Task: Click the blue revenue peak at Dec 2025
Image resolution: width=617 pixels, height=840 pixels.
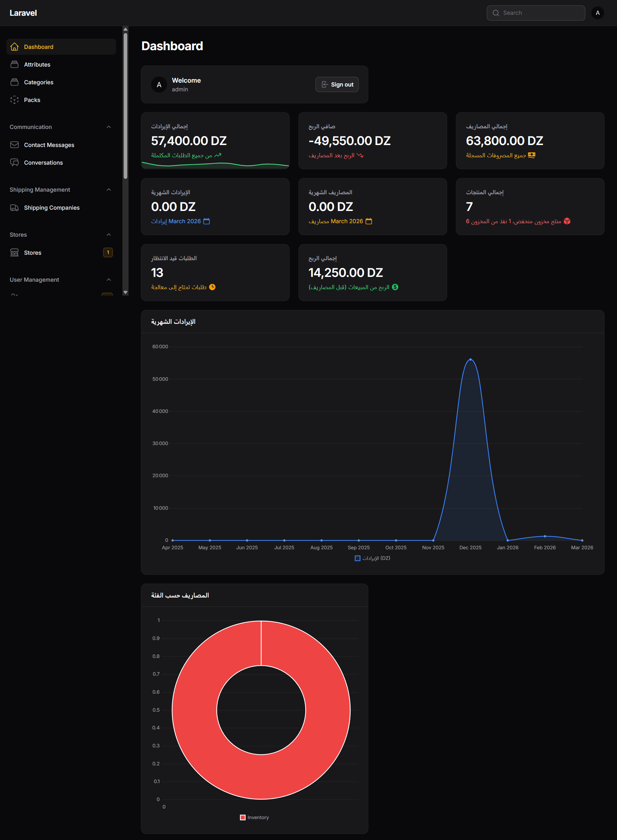Action: pos(471,360)
